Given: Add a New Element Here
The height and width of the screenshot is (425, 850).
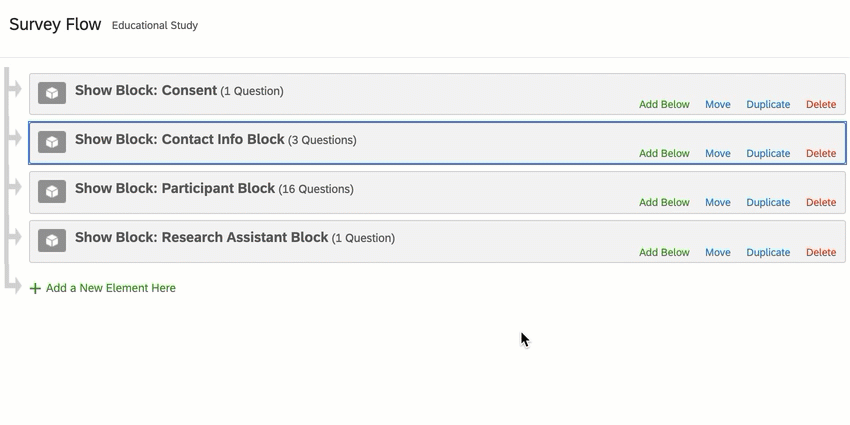Looking at the screenshot, I should (x=110, y=288).
